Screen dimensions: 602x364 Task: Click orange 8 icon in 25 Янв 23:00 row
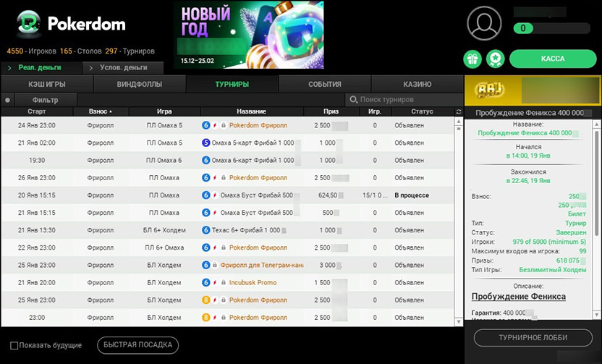click(x=205, y=300)
